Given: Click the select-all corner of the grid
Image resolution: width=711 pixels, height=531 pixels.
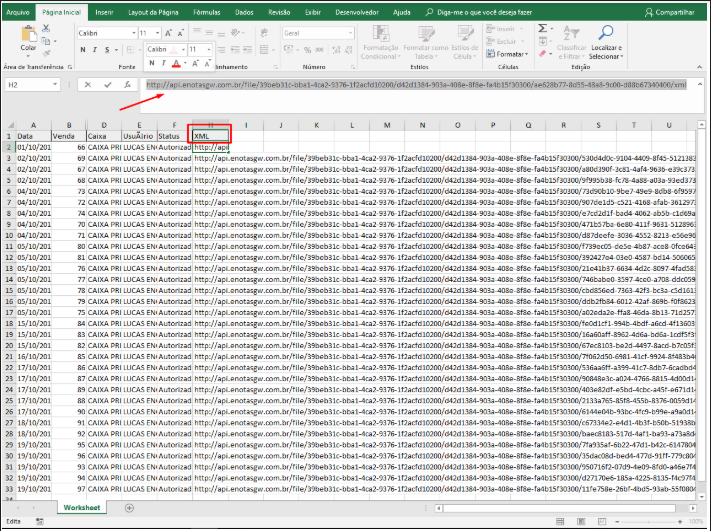Looking at the screenshot, I should [10, 125].
